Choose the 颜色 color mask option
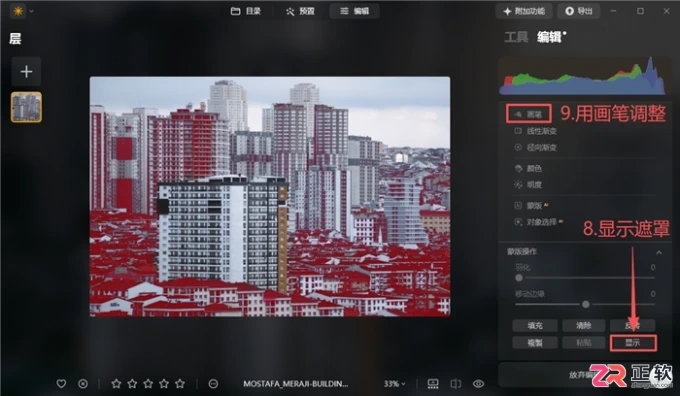680x396 pixels. pos(528,168)
